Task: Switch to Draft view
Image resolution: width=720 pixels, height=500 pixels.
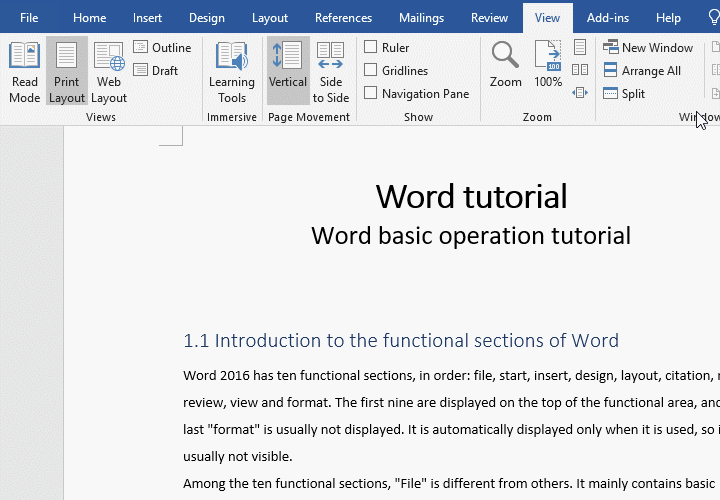Action: click(156, 70)
